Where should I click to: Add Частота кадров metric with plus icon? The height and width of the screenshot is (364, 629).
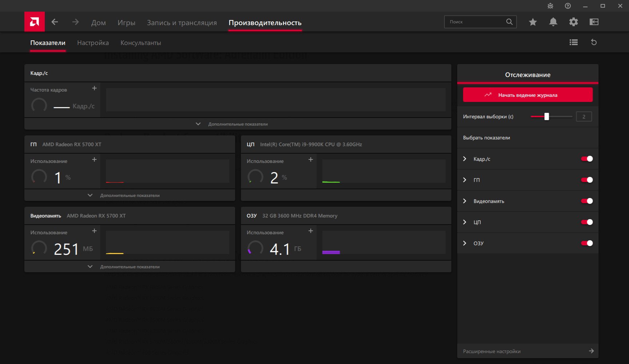(x=94, y=88)
